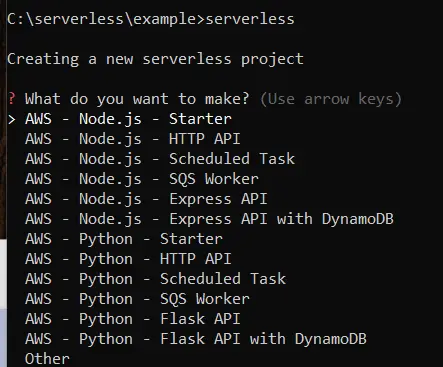Screen dimensions: 443x367
Task: Select Python Flask API with DynamoDB
Action: [x=196, y=339]
